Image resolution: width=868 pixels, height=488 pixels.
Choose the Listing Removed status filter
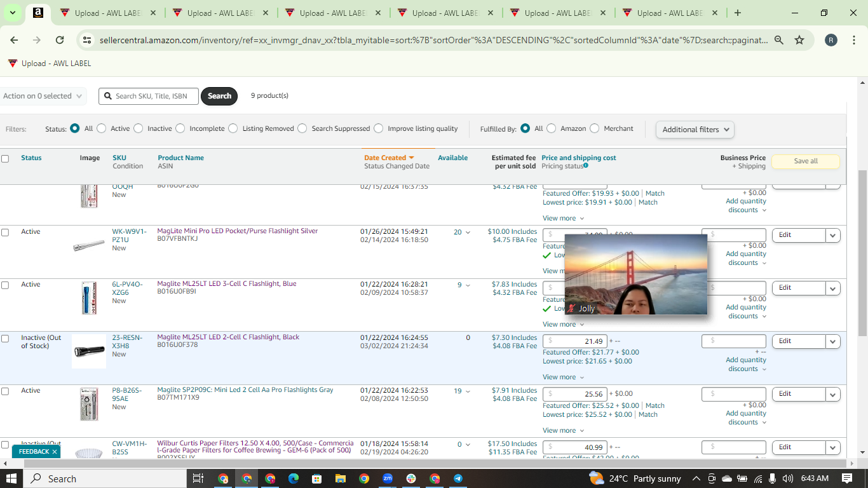pyautogui.click(x=233, y=128)
